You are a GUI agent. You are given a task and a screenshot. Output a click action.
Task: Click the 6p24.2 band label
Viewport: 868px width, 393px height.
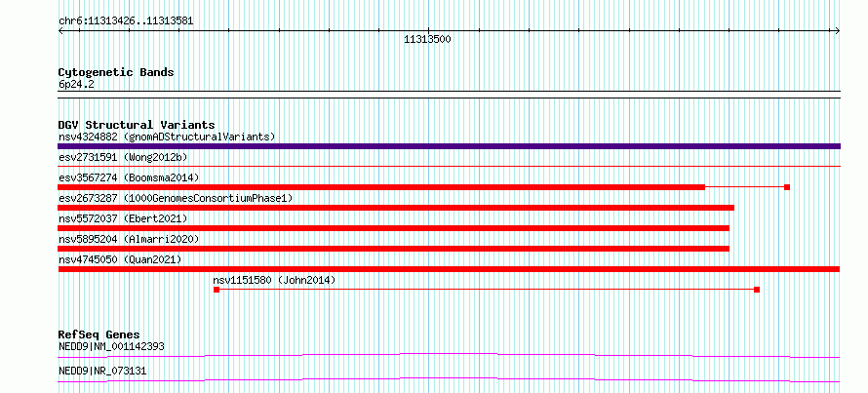click(x=75, y=84)
